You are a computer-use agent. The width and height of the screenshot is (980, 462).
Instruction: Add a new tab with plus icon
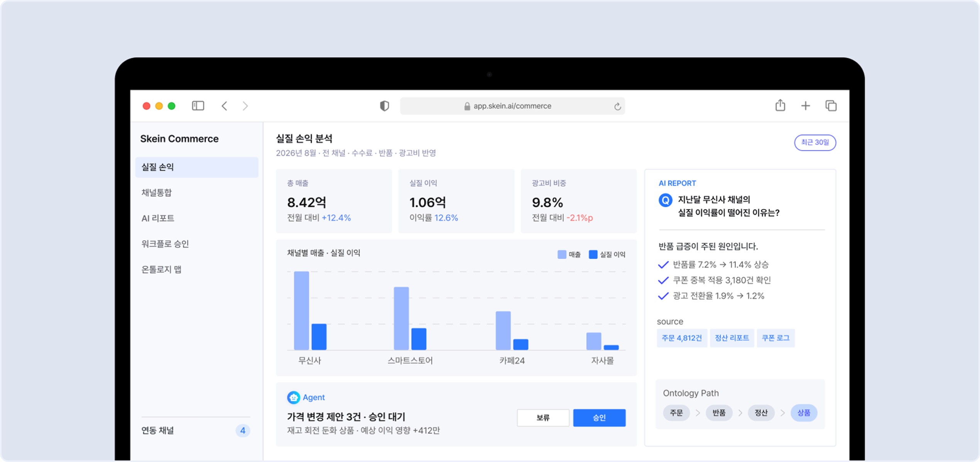(806, 106)
